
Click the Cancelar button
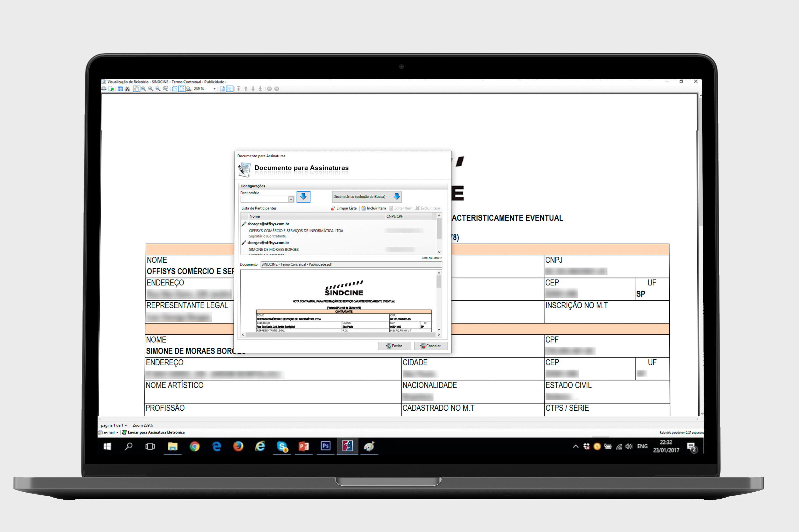431,346
